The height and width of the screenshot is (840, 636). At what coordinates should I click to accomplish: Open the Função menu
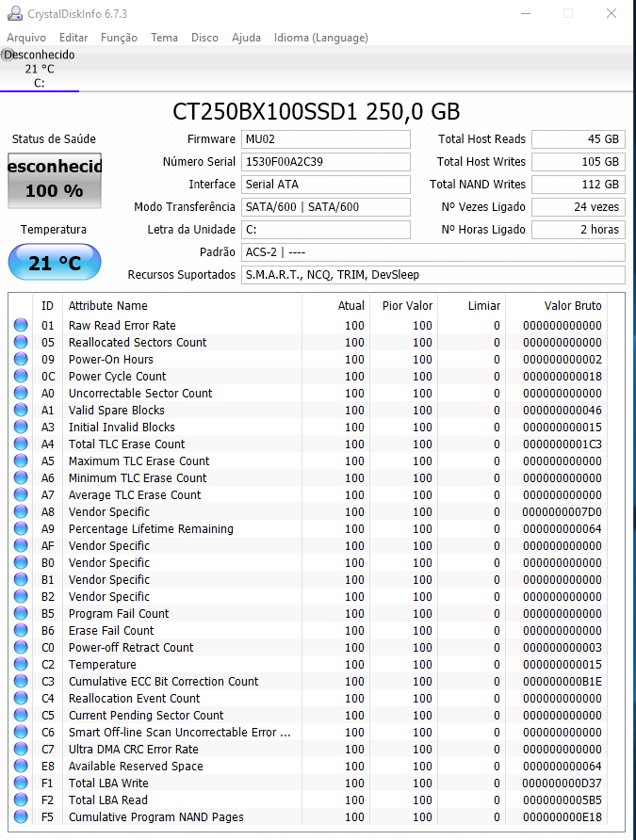(119, 38)
